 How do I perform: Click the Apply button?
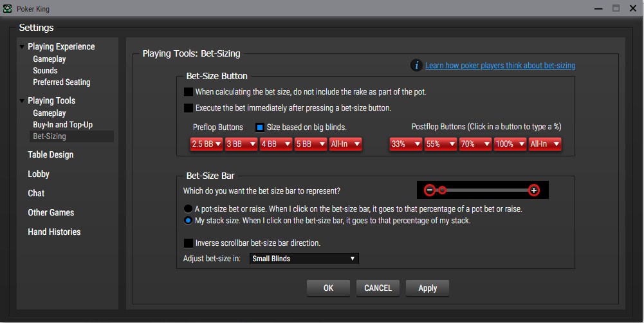427,288
